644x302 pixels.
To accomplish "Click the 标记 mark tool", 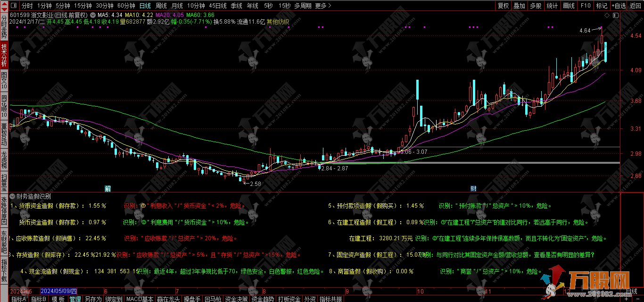I will (x=602, y=6).
